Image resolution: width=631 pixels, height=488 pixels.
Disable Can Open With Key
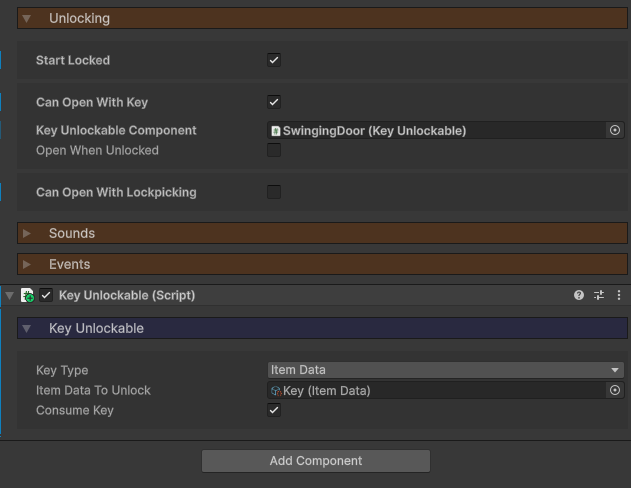[274, 102]
